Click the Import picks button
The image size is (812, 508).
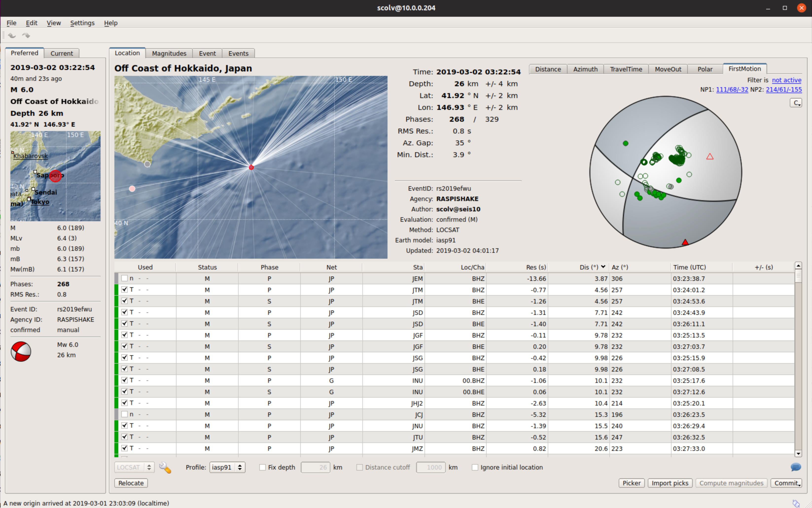point(670,483)
